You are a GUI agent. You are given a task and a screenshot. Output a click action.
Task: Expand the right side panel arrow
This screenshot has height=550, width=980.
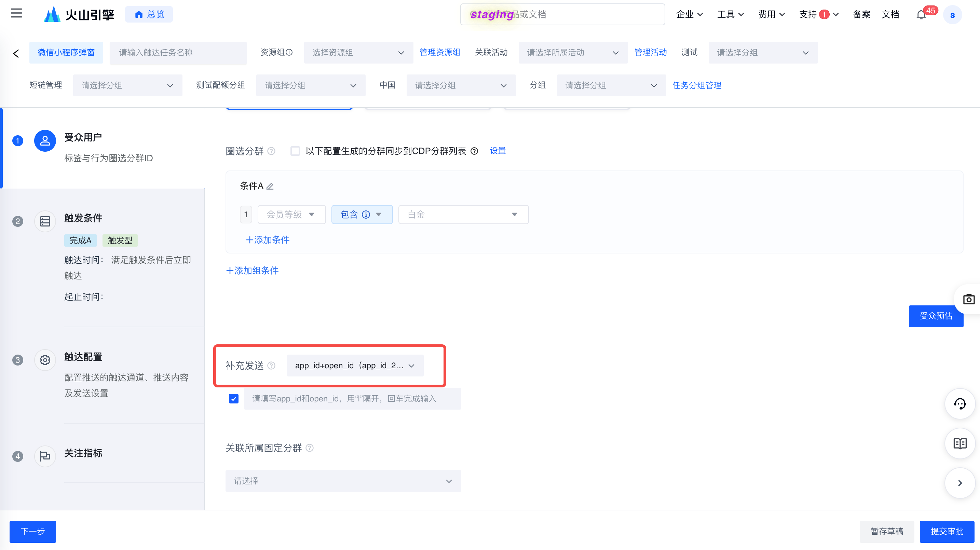959,483
